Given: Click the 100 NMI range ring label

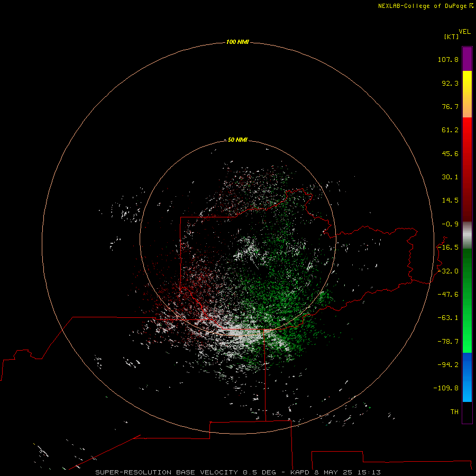Looking at the screenshot, I should pyautogui.click(x=237, y=42).
